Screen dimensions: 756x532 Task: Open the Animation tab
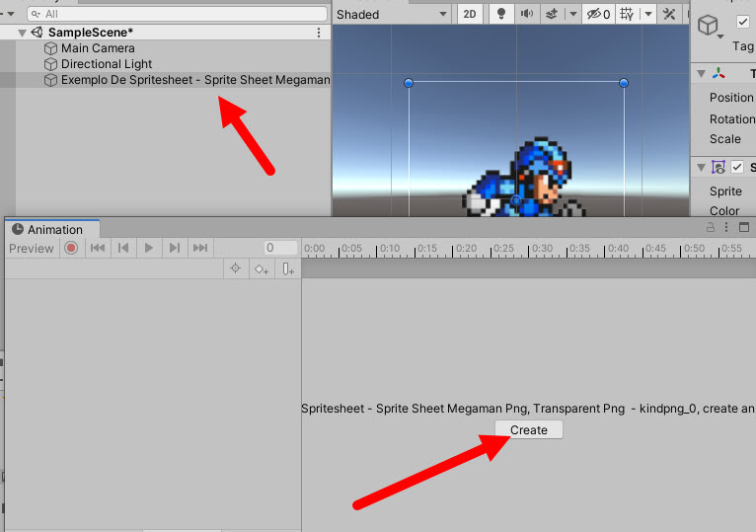pos(52,229)
